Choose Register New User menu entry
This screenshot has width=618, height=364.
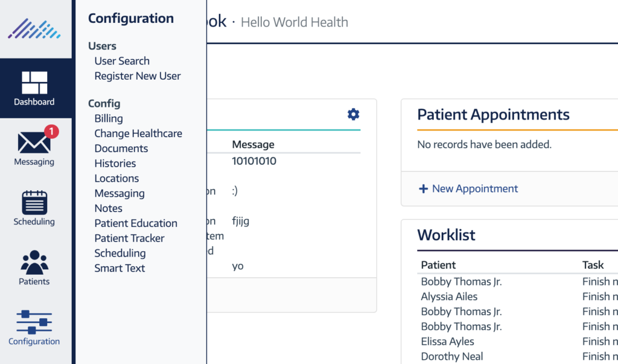[138, 76]
